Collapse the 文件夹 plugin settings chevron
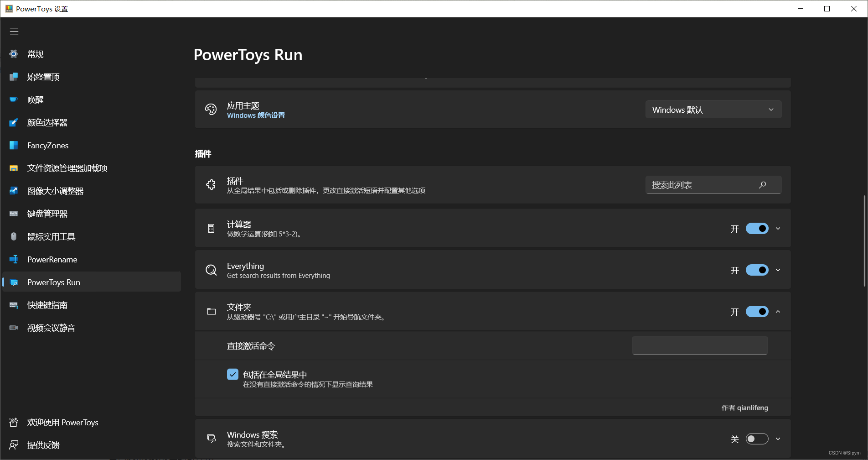Screen dimensions: 868x460 coord(778,312)
